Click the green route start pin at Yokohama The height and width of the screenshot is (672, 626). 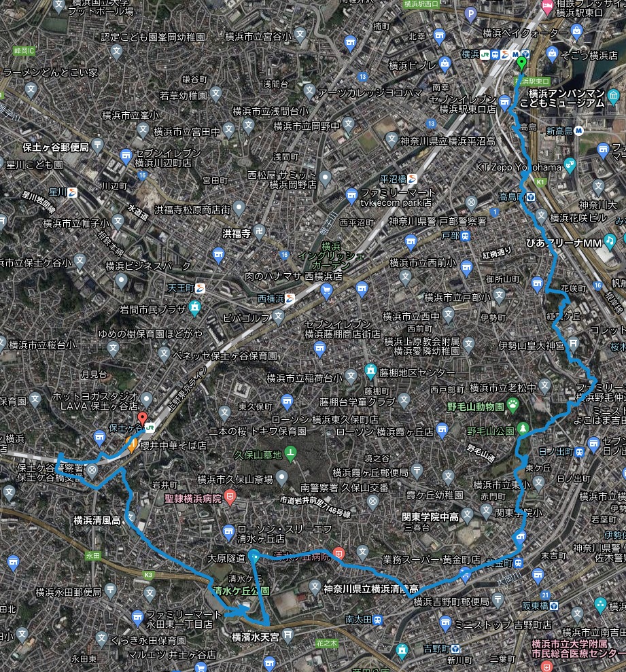tap(521, 63)
